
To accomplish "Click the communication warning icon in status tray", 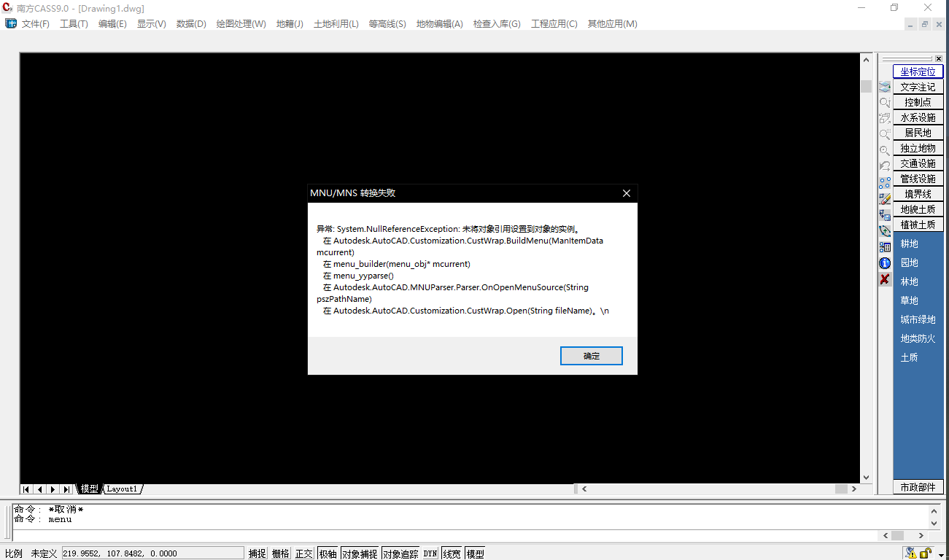I will pyautogui.click(x=910, y=553).
